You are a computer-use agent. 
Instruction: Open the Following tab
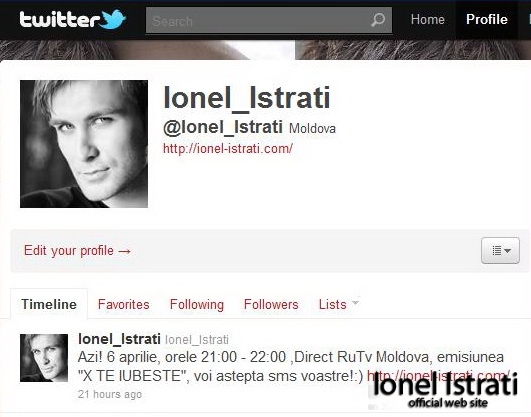coord(197,305)
